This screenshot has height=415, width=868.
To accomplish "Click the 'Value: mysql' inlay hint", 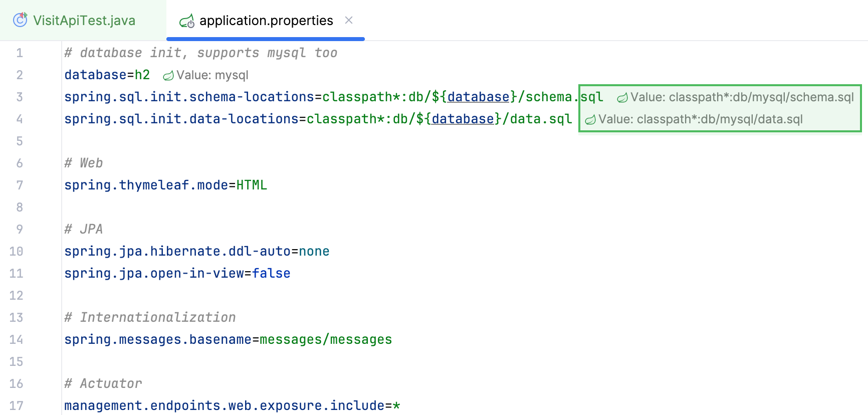I will click(x=212, y=75).
